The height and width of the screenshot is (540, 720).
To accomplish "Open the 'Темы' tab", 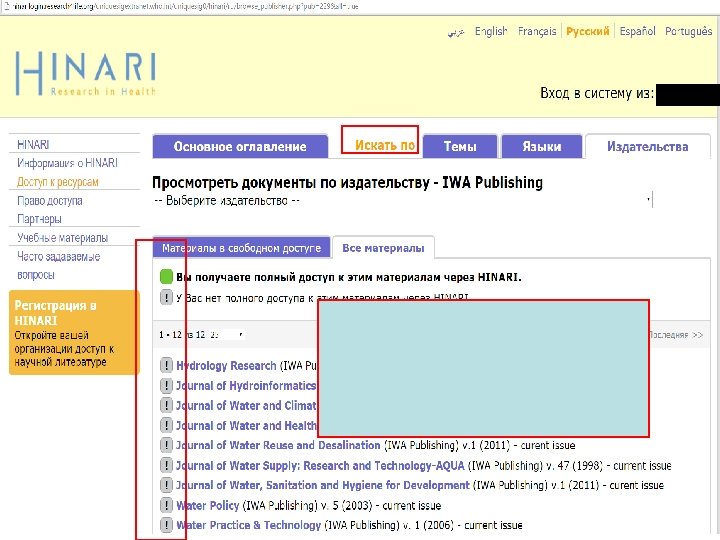I will [460, 146].
